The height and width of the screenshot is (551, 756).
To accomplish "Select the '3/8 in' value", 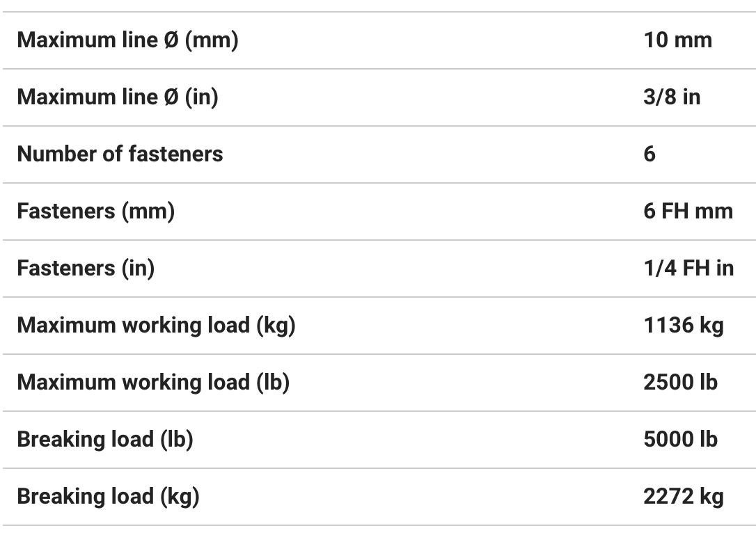I will tap(672, 97).
